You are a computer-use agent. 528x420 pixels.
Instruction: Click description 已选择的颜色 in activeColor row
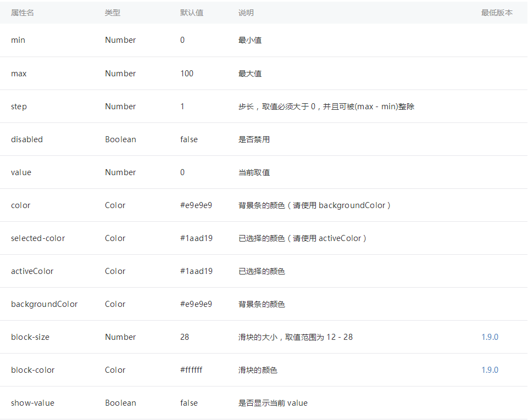point(262,271)
